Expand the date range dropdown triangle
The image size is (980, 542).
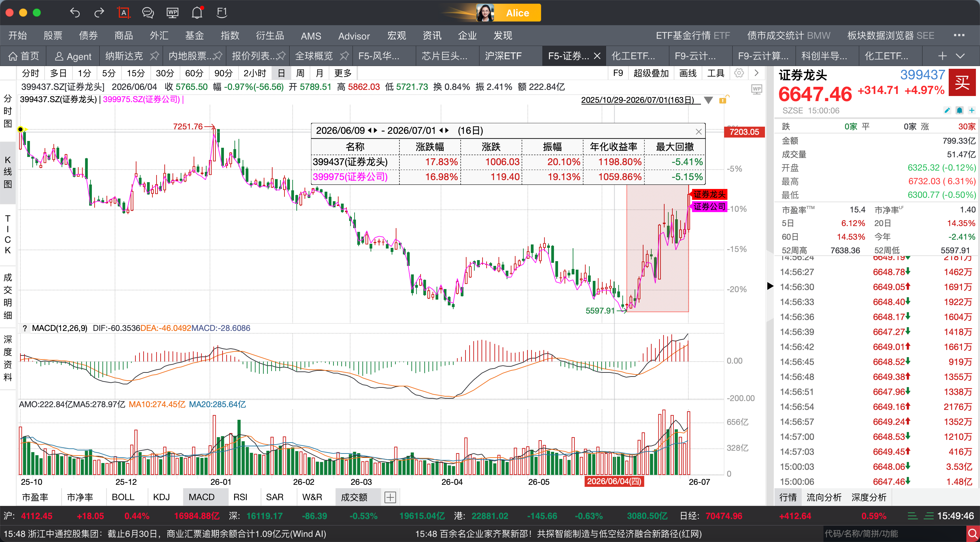(708, 100)
